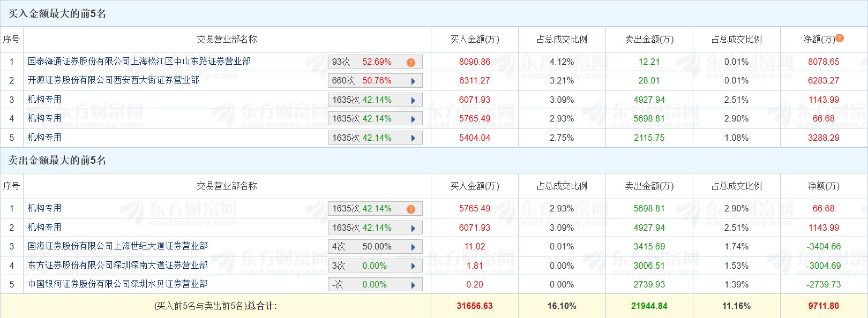Click blue arrow in 中国银河证券 深圳水贝 row
Screen dimensions: 868x318
[x=413, y=285]
